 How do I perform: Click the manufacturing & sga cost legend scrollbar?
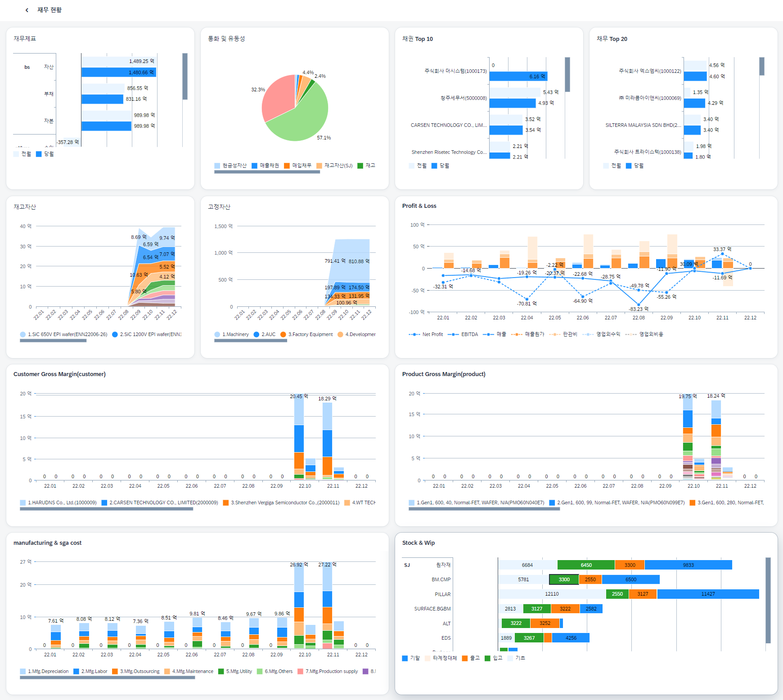pos(108,678)
